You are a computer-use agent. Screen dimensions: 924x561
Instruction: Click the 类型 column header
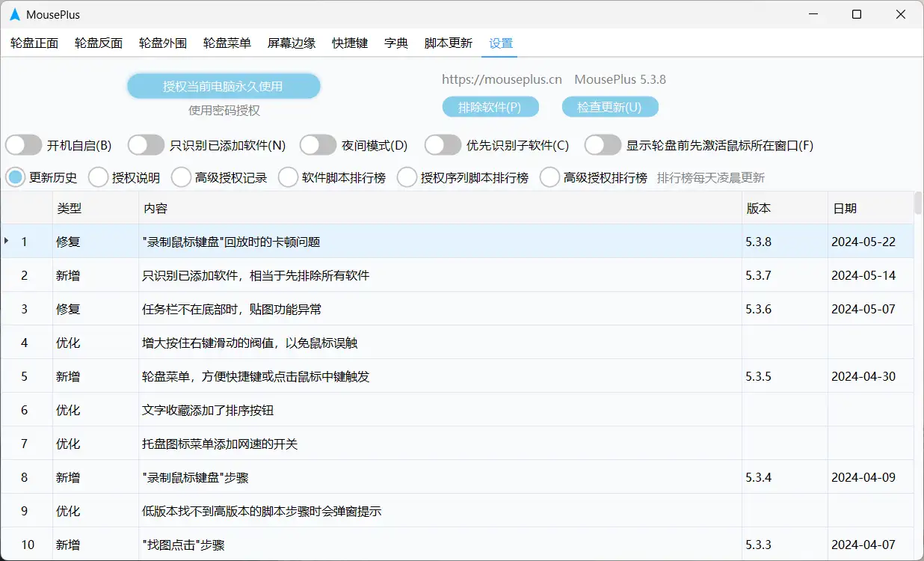96,209
